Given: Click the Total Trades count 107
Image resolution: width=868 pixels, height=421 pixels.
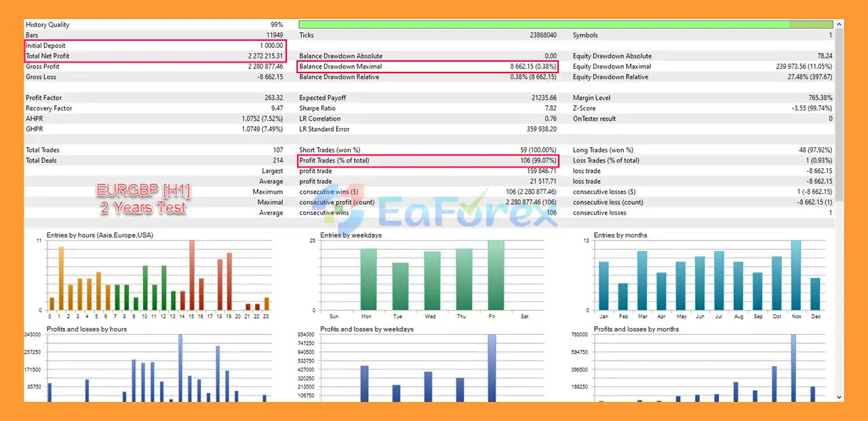Looking at the screenshot, I should click(x=277, y=150).
